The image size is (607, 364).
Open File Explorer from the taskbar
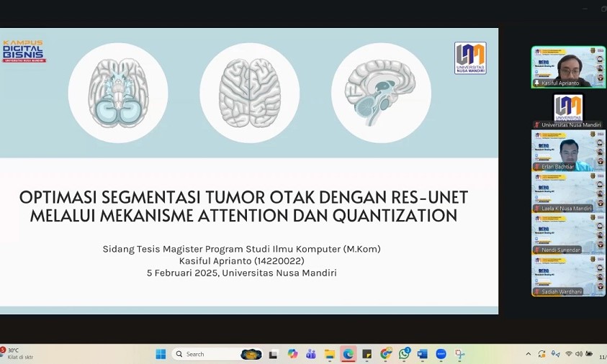click(330, 354)
